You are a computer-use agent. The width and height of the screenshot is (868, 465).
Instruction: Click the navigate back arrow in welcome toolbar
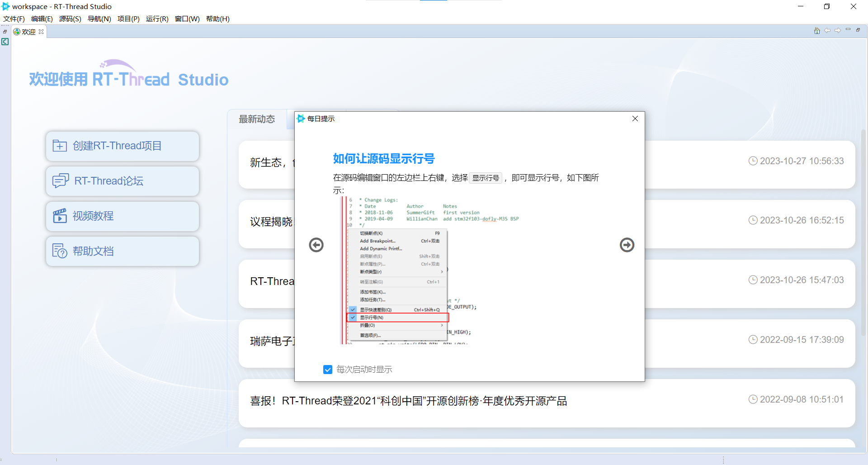[x=827, y=30]
